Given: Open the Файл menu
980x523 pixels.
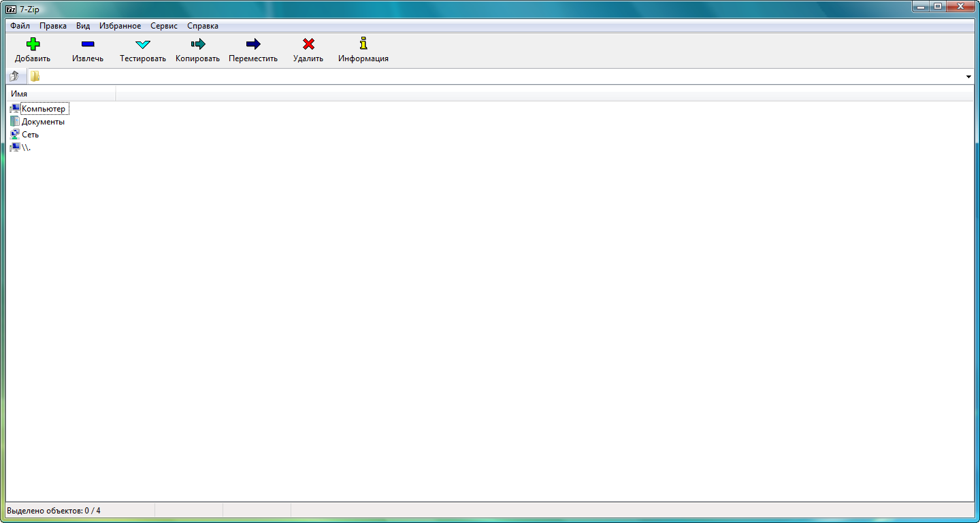Looking at the screenshot, I should (20, 26).
